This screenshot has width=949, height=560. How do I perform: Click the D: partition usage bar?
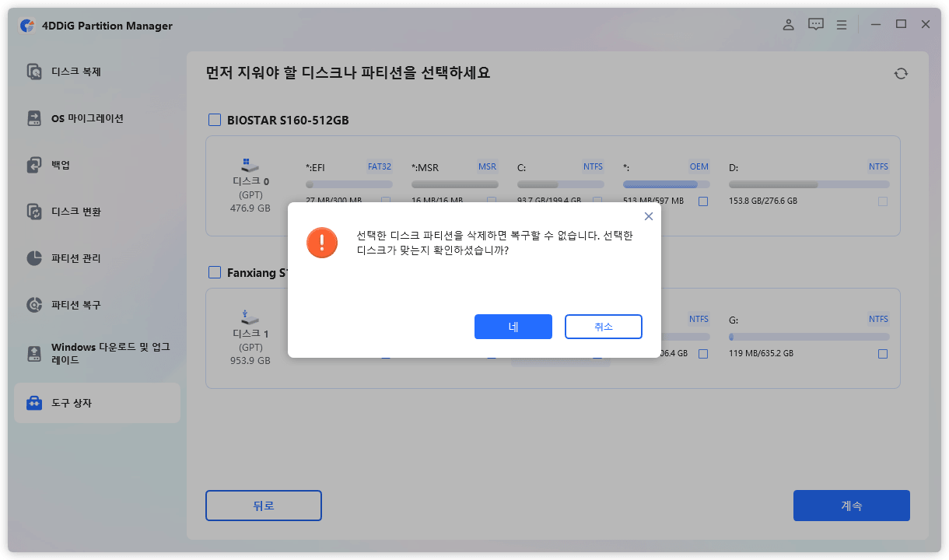coord(809,184)
